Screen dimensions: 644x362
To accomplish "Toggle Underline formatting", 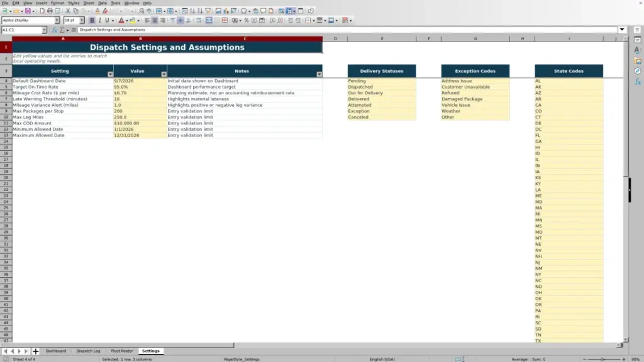I will click(107, 20).
